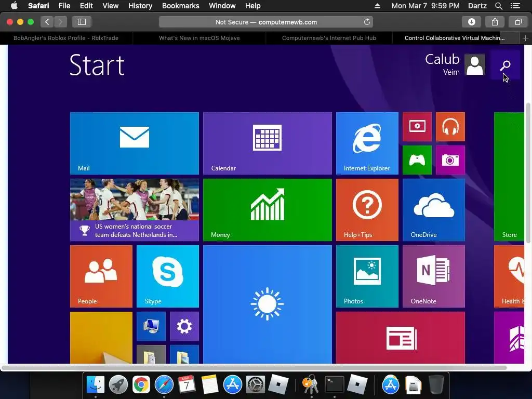This screenshot has width=532, height=399.
Task: Open System Preferences from the Dock
Action: tap(255, 385)
